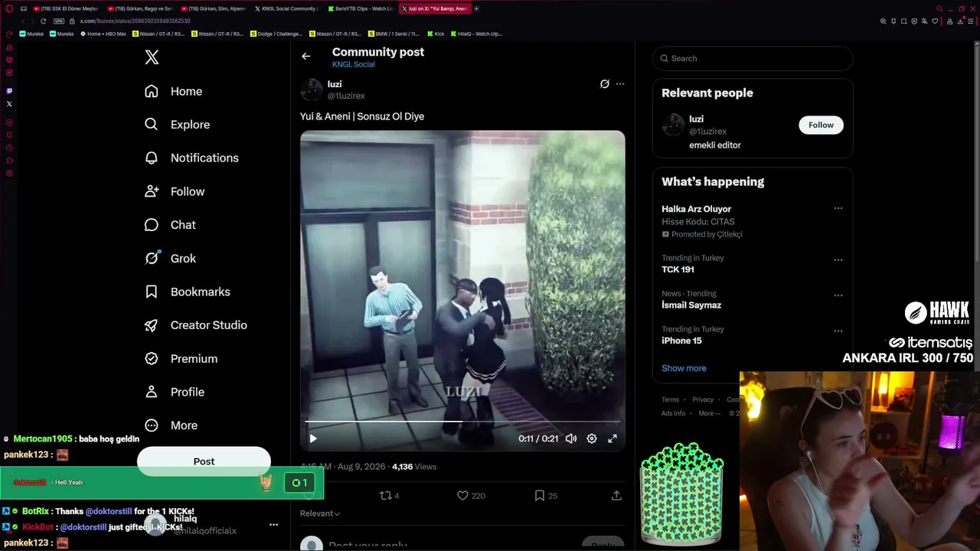Click the Grok explain icon on post

click(x=604, y=84)
